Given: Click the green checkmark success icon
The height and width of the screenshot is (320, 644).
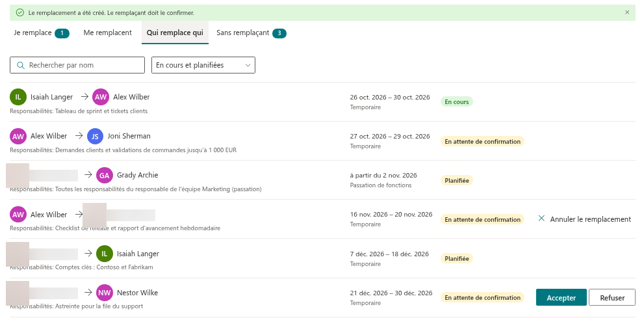Looking at the screenshot, I should coord(19,13).
